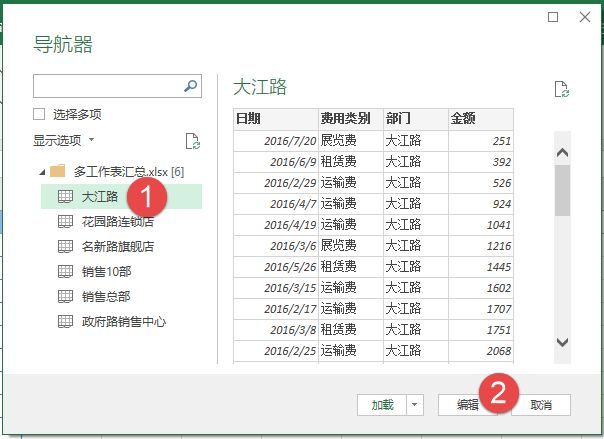
Task: Click the amount cell 1707
Action: click(x=481, y=309)
